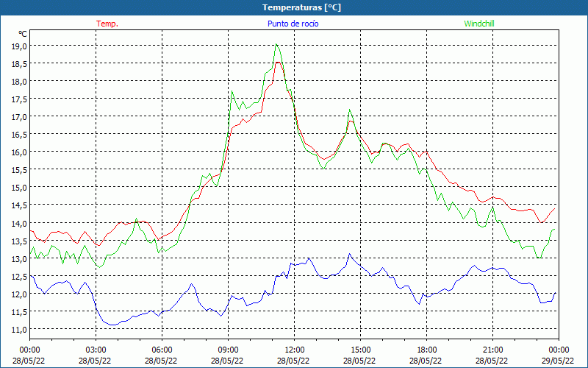This screenshot has width=588, height=368.
Task: Click the 14,5 y-axis value
Action: (x=19, y=205)
